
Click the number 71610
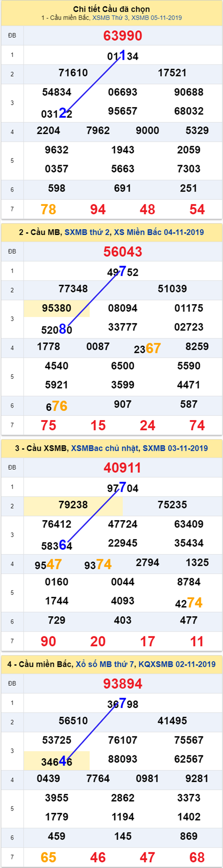click(x=73, y=73)
